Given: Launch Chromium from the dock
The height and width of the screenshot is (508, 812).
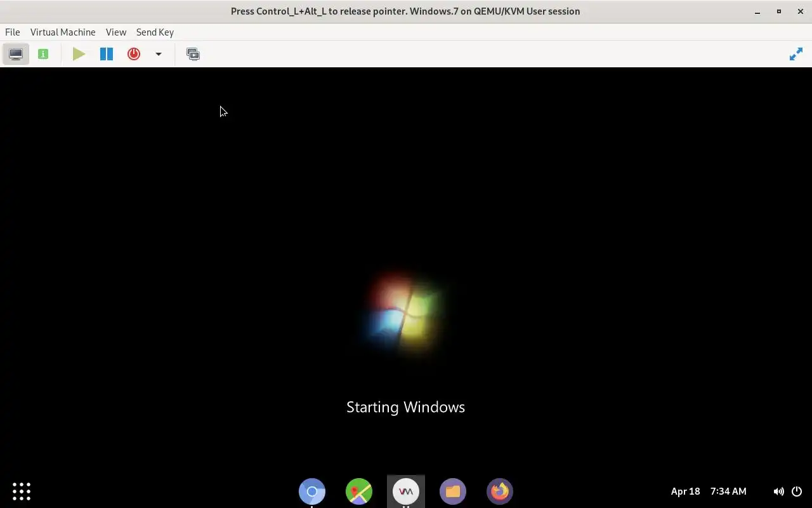Looking at the screenshot, I should [312, 491].
